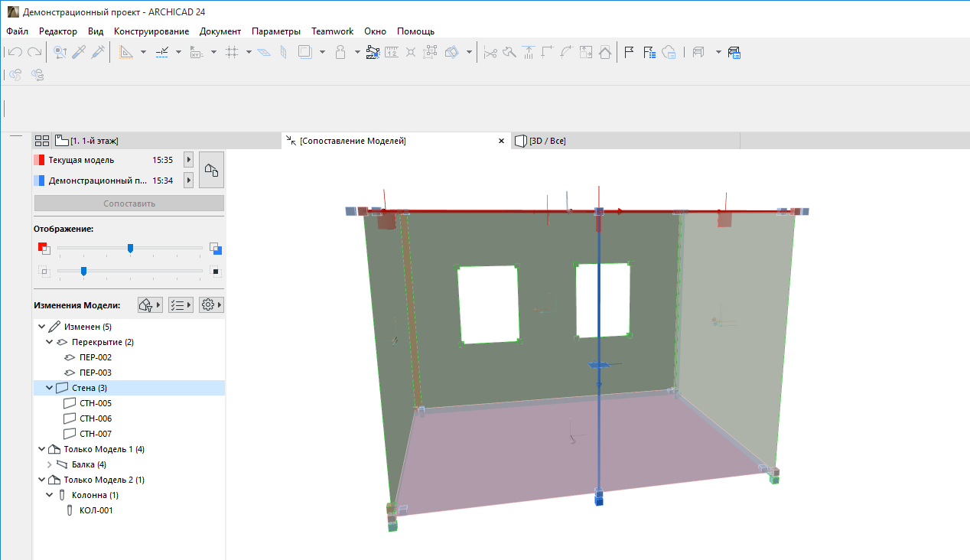Toggle the snap grid icon in toolbar

[x=233, y=52]
